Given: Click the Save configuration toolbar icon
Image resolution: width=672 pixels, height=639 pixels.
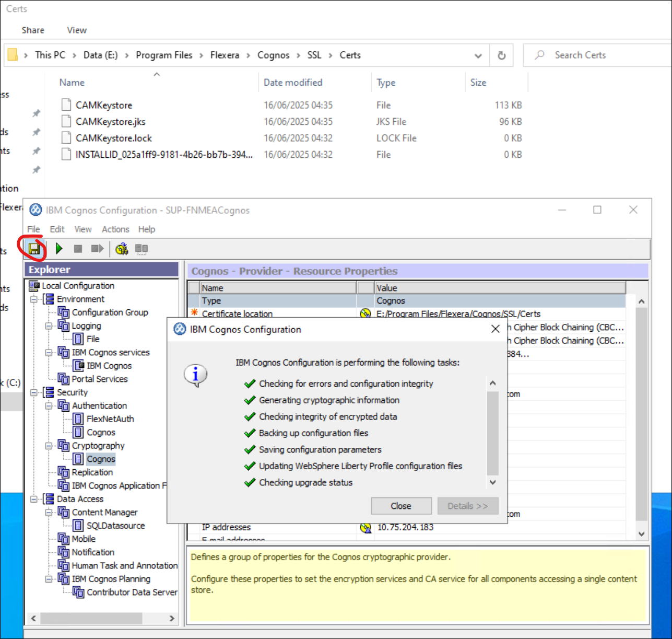Looking at the screenshot, I should click(x=34, y=249).
